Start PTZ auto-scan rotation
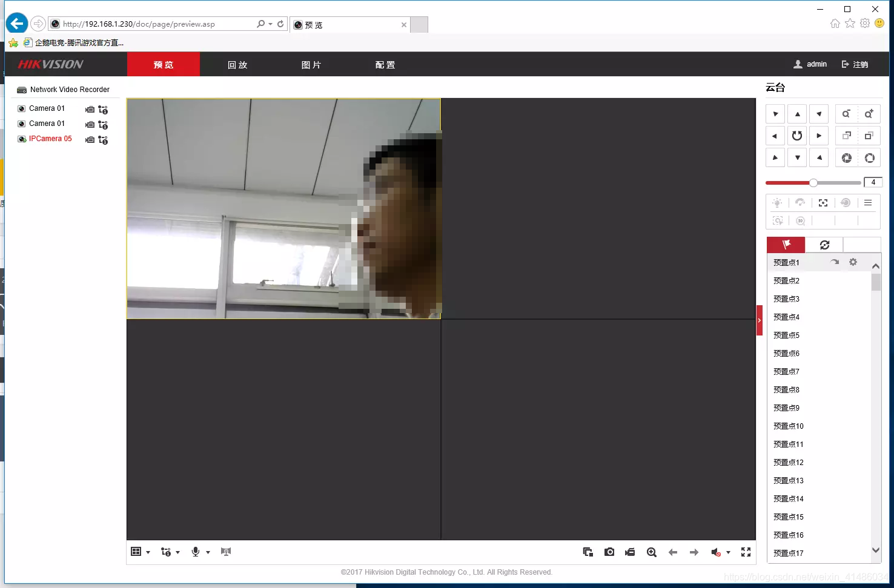894x588 pixels. tap(797, 136)
